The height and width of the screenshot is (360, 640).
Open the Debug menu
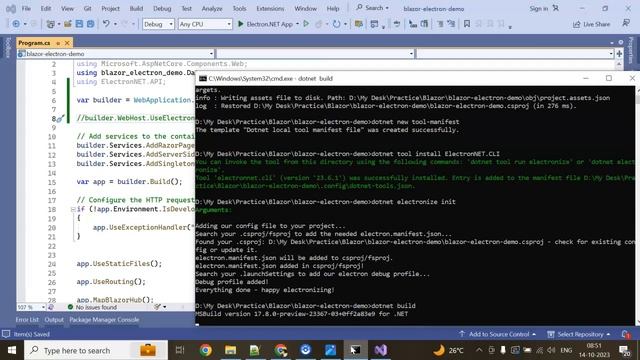[x=162, y=8]
